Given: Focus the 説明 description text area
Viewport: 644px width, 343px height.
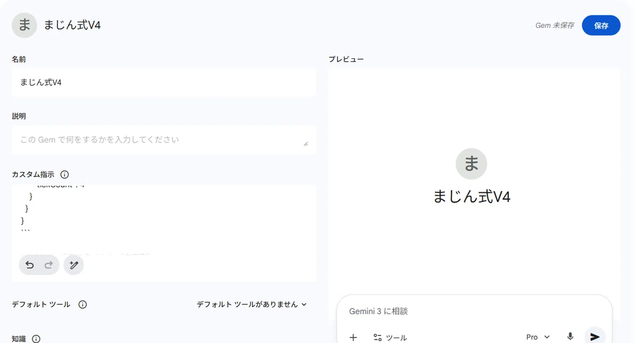Looking at the screenshot, I should (164, 140).
